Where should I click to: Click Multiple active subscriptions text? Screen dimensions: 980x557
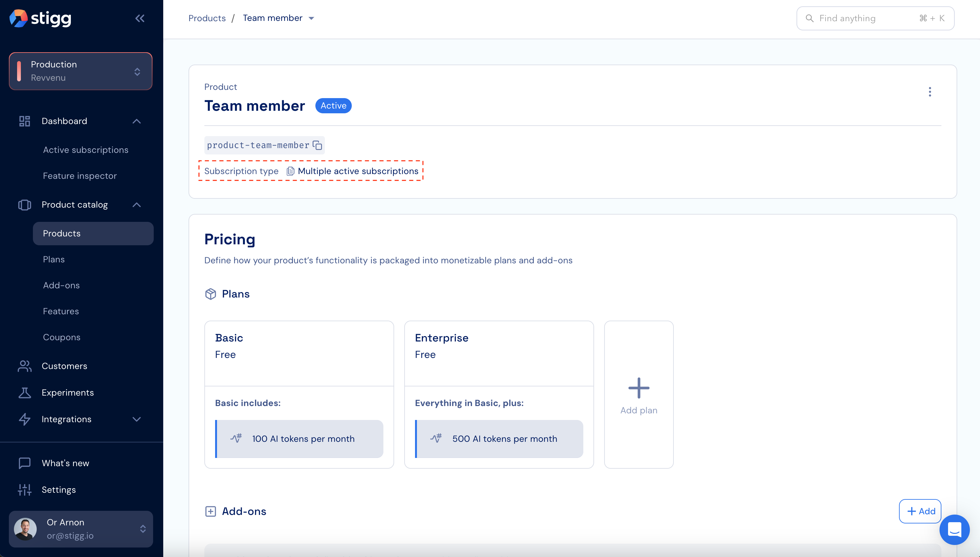click(358, 171)
